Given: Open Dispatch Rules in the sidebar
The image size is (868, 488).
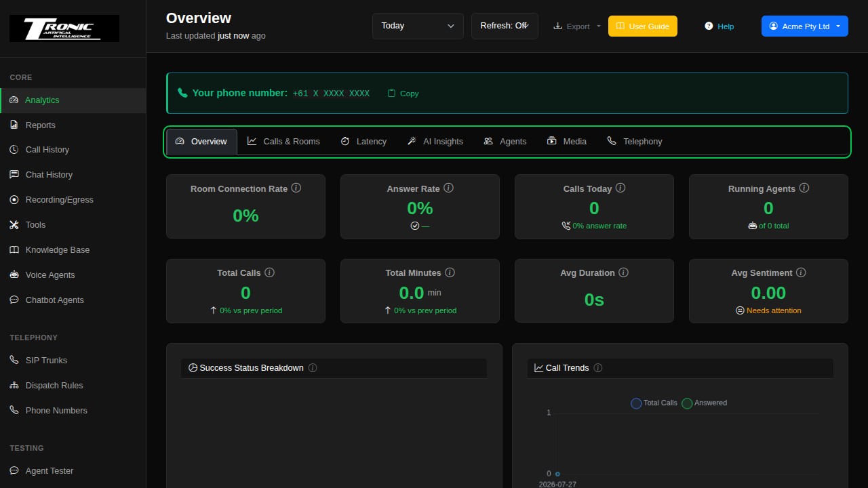Looking at the screenshot, I should tap(73, 386).
